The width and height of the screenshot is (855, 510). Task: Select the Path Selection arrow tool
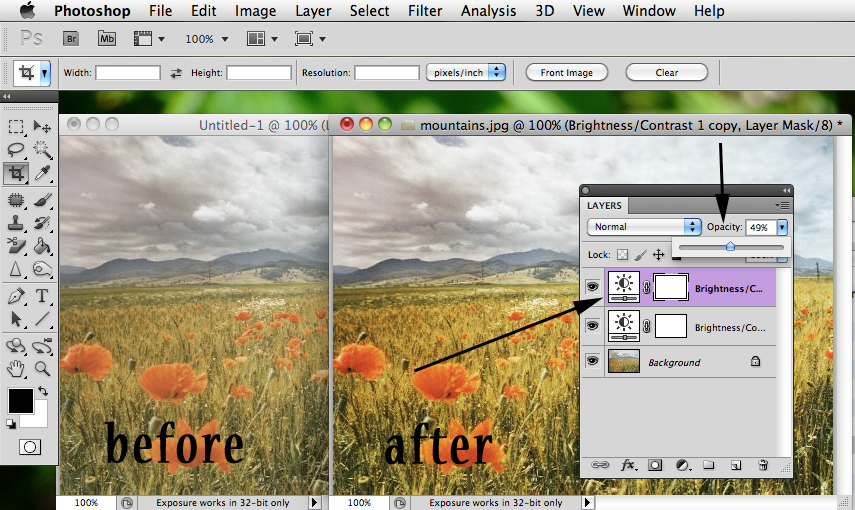click(x=16, y=319)
